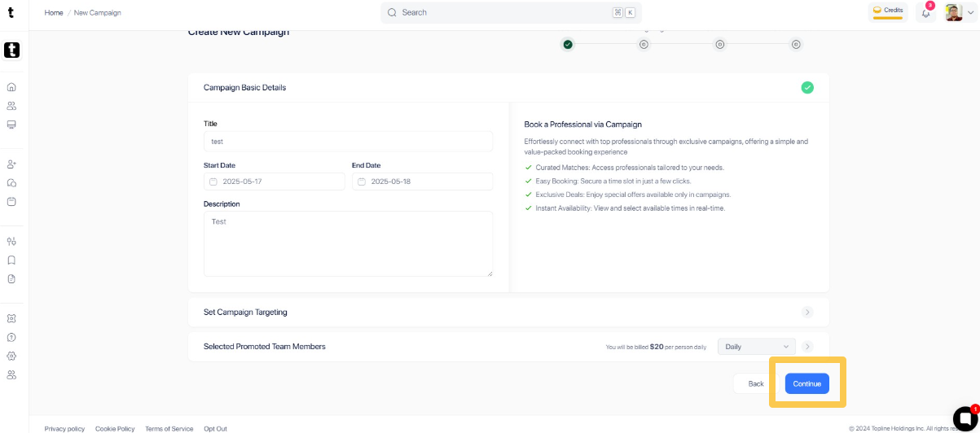Open the bookmark icon in the sidebar
The height and width of the screenshot is (433, 980).
pos(11,260)
